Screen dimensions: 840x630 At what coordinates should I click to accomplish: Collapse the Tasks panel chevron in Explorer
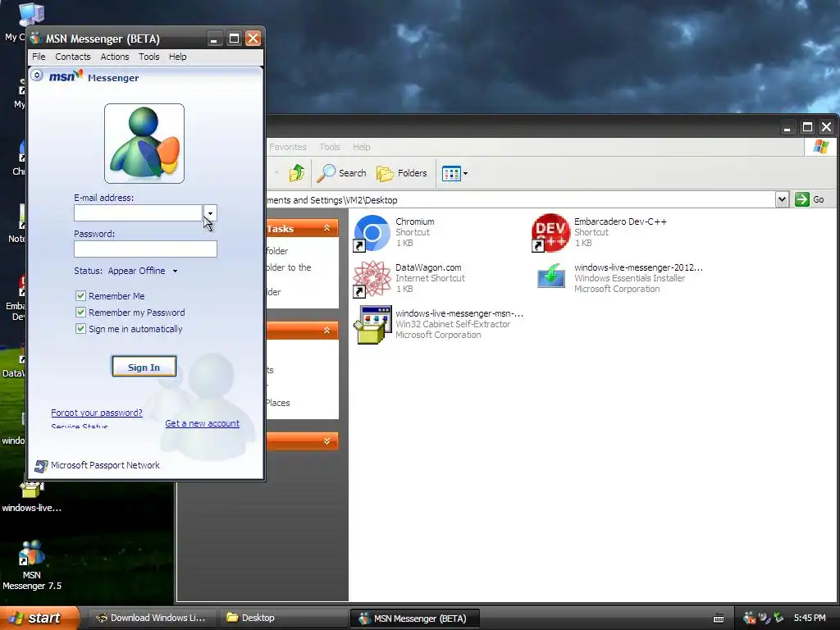(x=326, y=228)
